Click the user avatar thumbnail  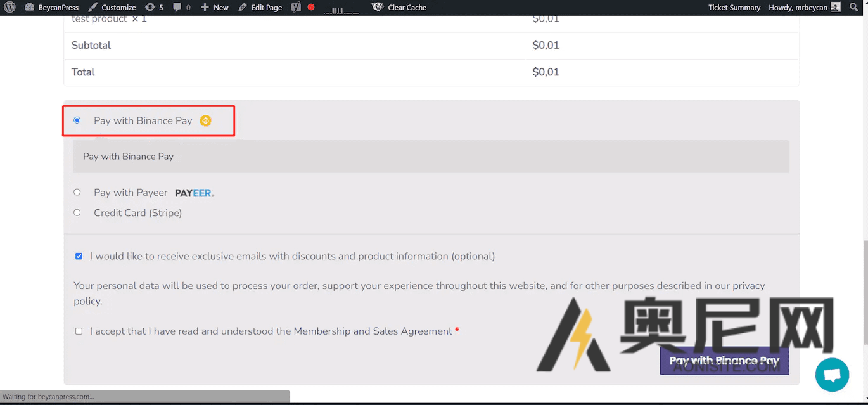(x=836, y=7)
